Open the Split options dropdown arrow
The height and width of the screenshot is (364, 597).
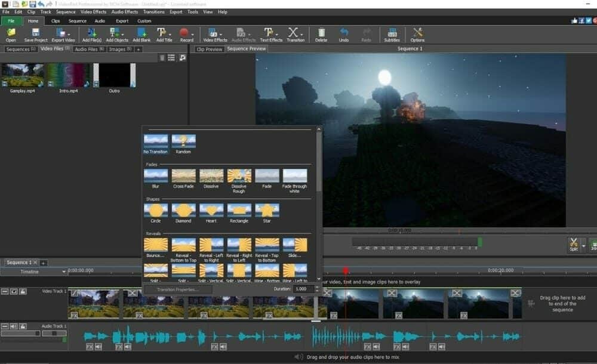[x=583, y=246]
